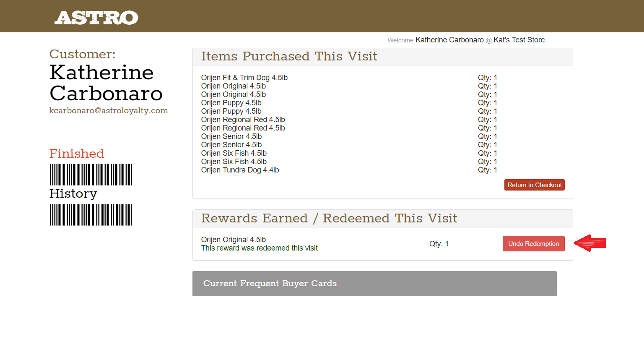Click the customer email kcarbonaro@astroloyalty.com
The height and width of the screenshot is (363, 644).
[109, 111]
